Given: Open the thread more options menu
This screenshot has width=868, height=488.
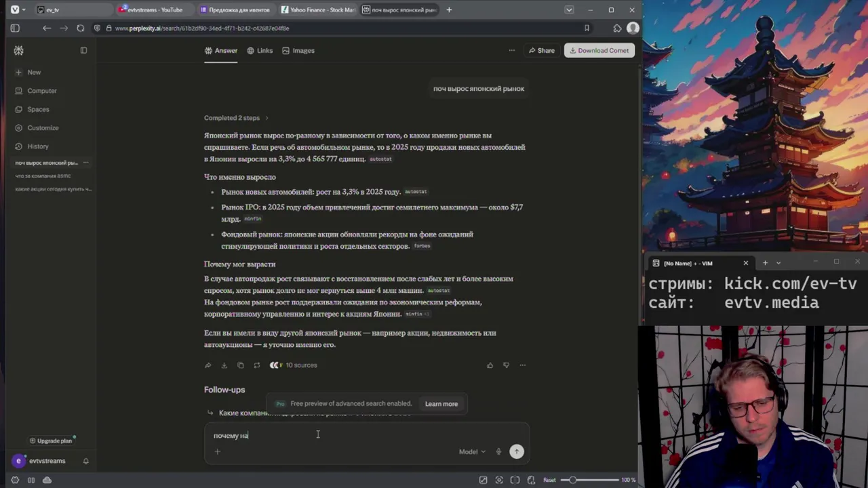Looking at the screenshot, I should tap(512, 50).
